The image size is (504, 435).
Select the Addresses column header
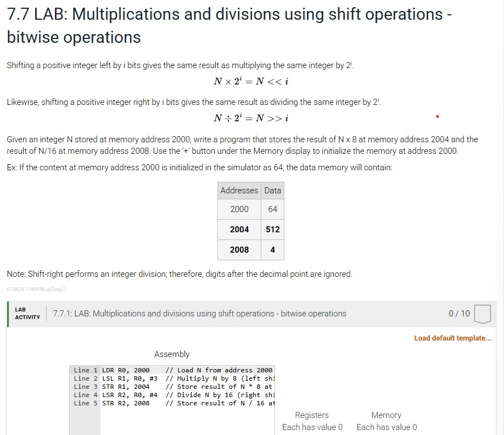239,190
